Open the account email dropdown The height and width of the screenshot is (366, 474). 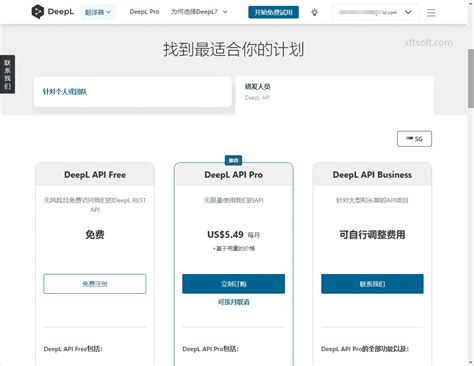click(x=375, y=12)
